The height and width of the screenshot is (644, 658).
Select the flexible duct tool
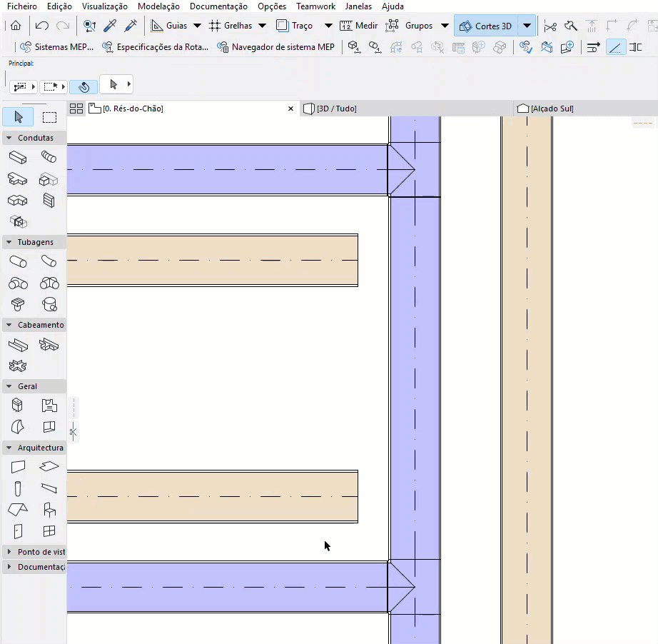click(49, 157)
